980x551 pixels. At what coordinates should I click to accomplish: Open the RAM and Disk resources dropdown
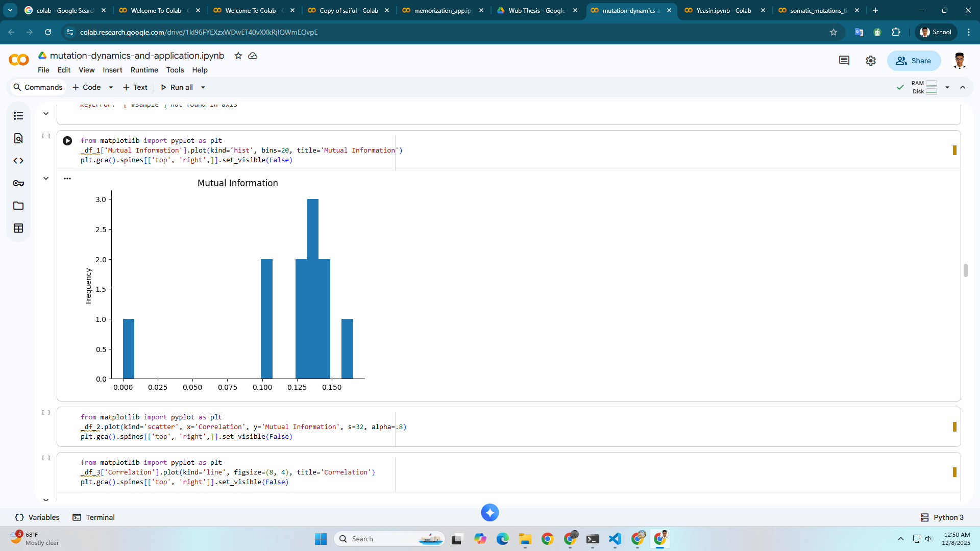pyautogui.click(x=947, y=87)
